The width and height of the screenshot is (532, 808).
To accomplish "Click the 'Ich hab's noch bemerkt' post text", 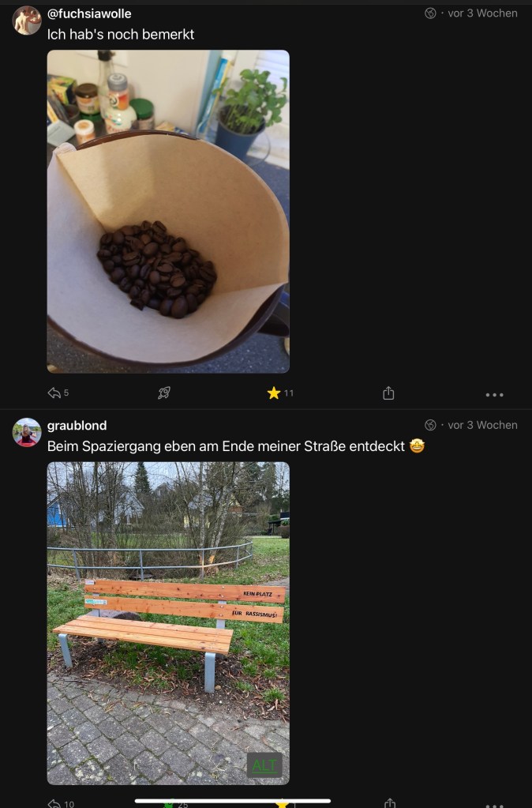I will click(121, 34).
